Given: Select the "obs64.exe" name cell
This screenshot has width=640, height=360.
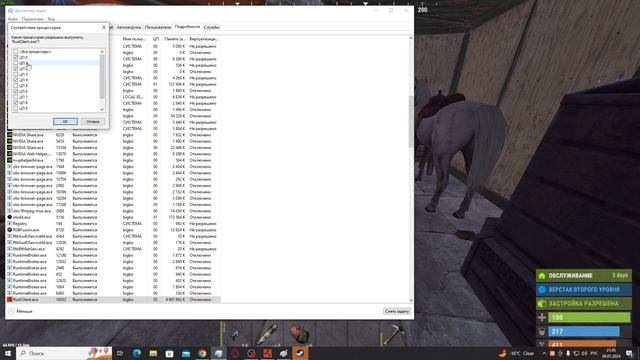Looking at the screenshot, I should (x=22, y=217).
